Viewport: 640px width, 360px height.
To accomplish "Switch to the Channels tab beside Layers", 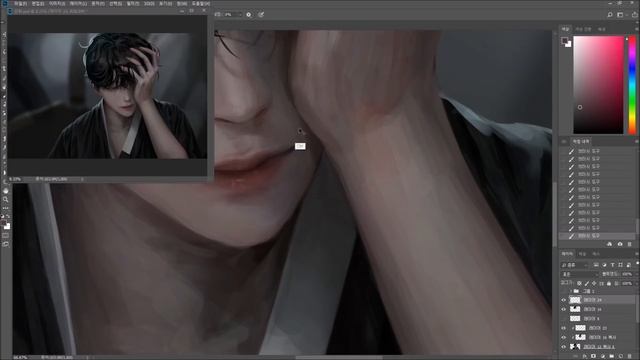I will (582, 254).
